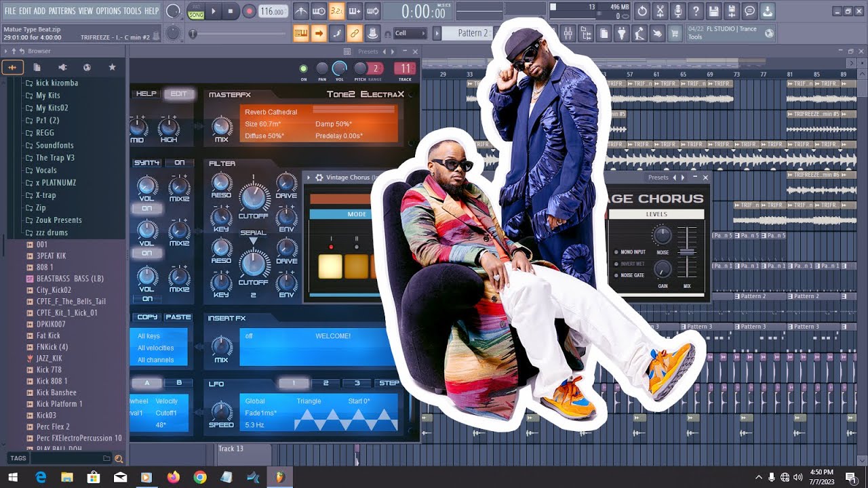Click the COPY button in ElectraX
Image resolution: width=868 pixels, height=488 pixels.
pyautogui.click(x=147, y=317)
